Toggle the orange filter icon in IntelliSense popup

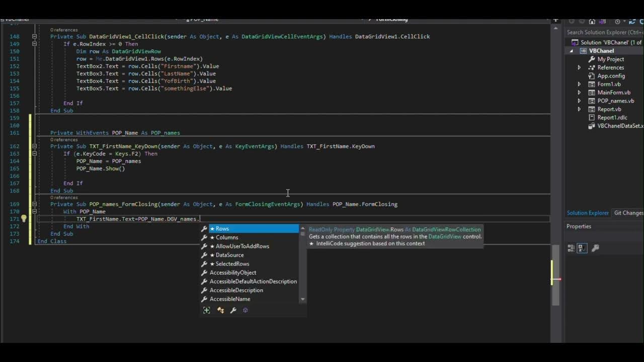[220, 310]
